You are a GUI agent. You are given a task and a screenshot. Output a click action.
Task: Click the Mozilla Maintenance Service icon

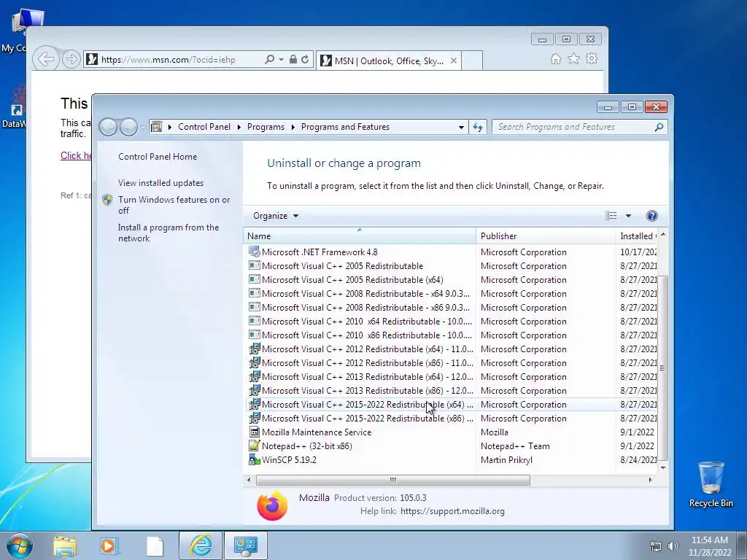[255, 432]
